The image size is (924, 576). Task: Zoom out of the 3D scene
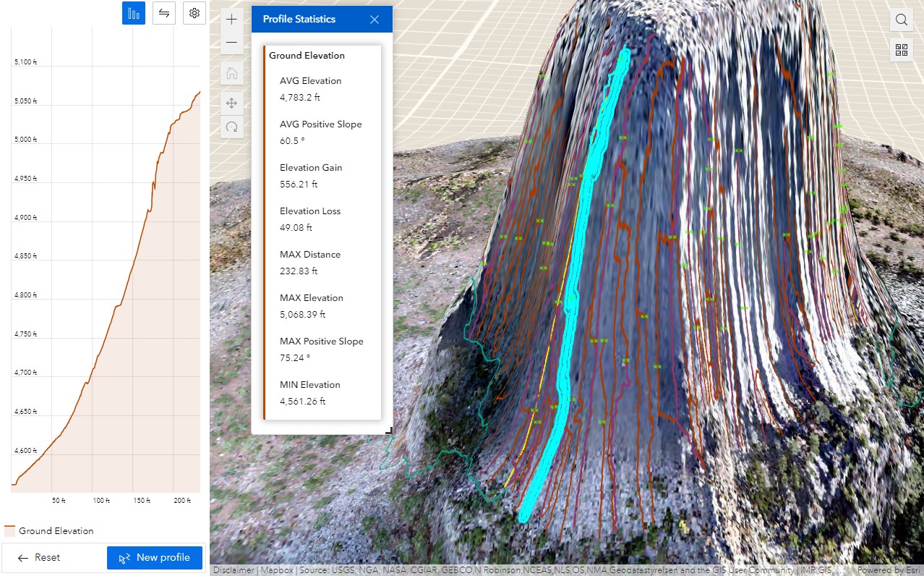[231, 42]
